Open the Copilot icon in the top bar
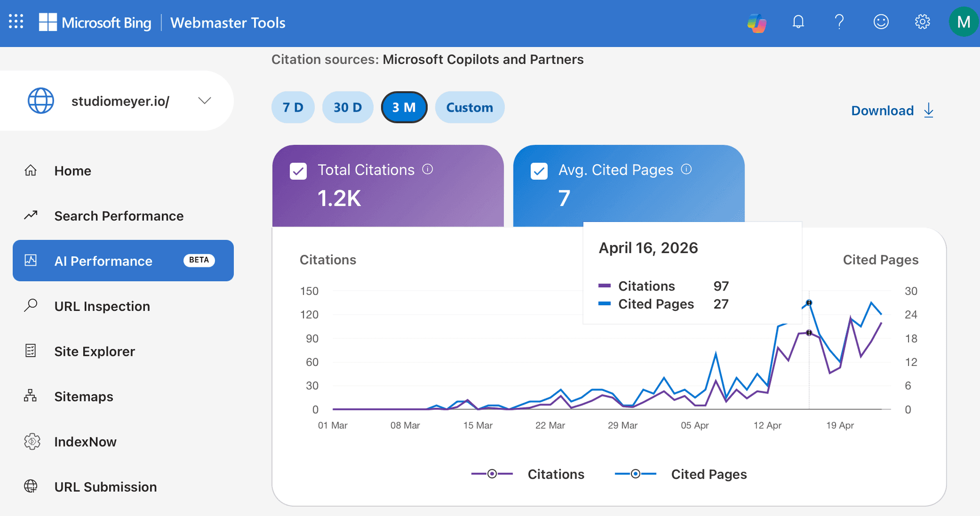This screenshot has height=516, width=980. click(x=757, y=22)
